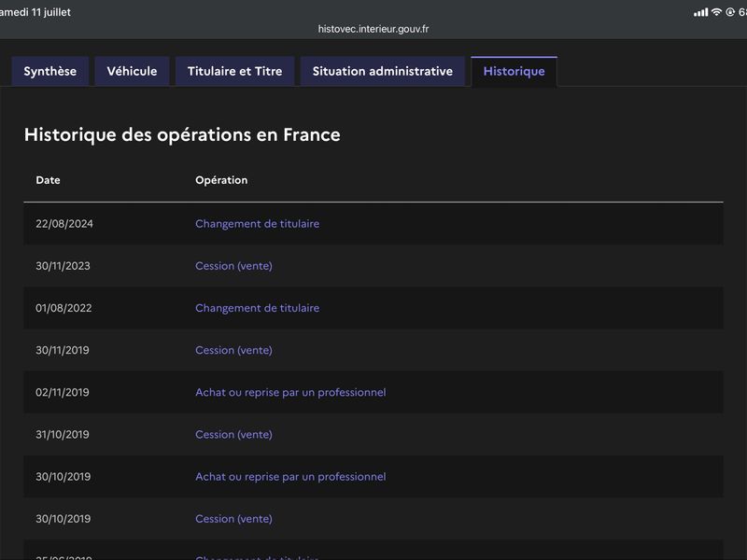Click 'Cession (vente)' on 30/11/2023 row

point(234,266)
